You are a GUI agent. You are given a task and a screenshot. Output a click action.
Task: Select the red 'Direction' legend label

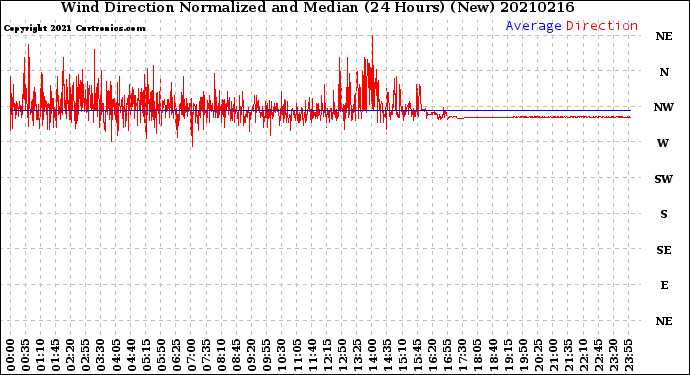point(602,26)
